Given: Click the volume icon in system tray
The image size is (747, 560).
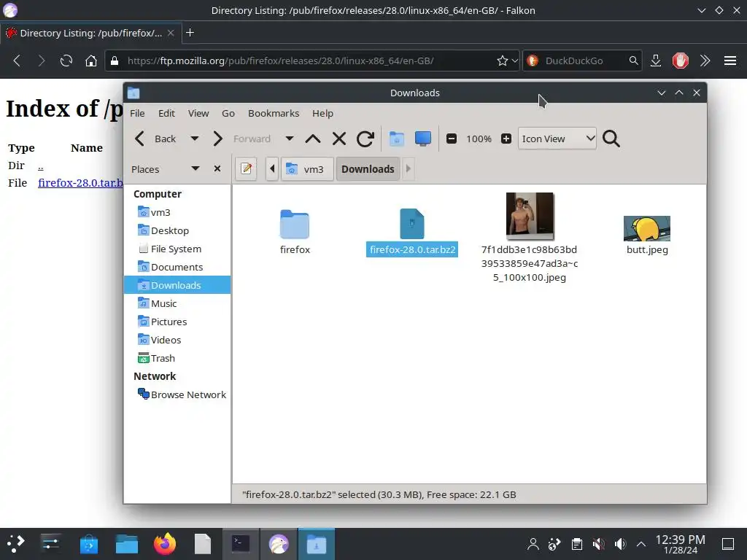Looking at the screenshot, I should (x=620, y=544).
